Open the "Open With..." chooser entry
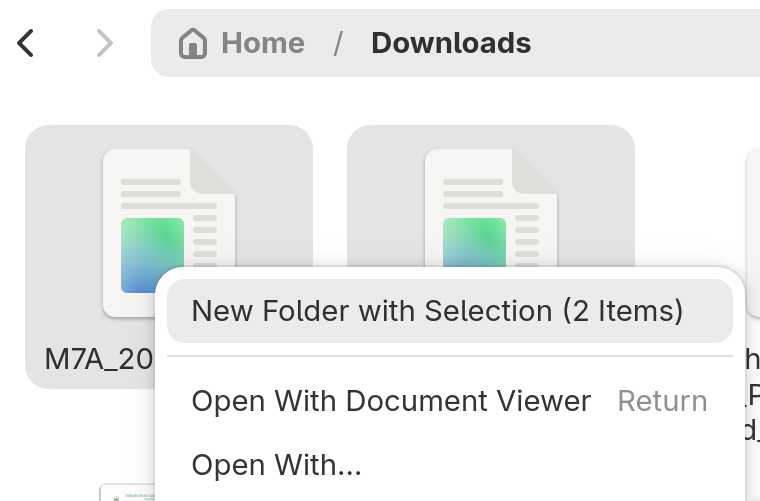Image resolution: width=760 pixels, height=501 pixels. pos(276,465)
